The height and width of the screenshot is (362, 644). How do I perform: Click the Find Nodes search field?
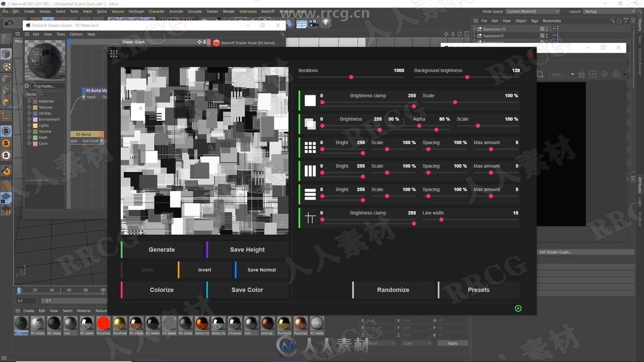[x=48, y=86]
